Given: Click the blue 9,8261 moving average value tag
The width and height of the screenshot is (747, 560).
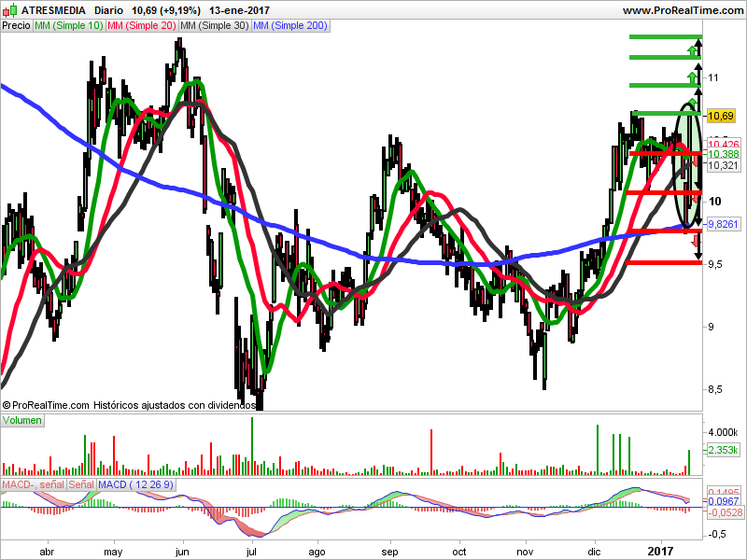Looking at the screenshot, I should 723,224.
